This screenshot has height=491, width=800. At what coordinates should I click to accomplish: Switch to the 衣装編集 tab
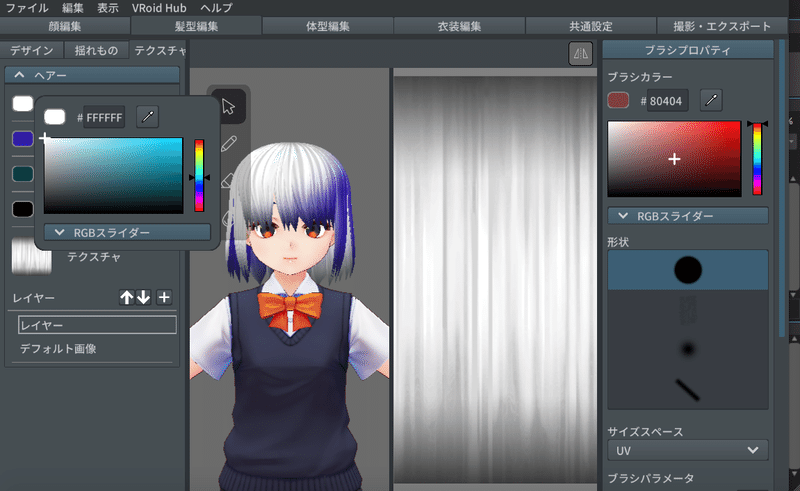click(x=459, y=26)
